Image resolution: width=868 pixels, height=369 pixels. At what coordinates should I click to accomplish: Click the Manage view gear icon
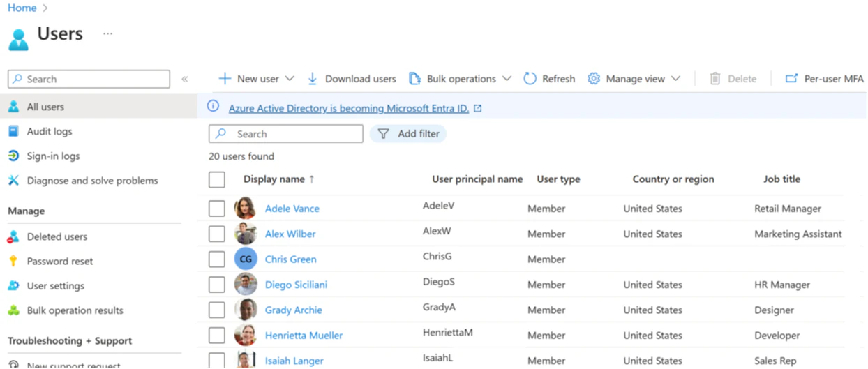[x=594, y=79]
